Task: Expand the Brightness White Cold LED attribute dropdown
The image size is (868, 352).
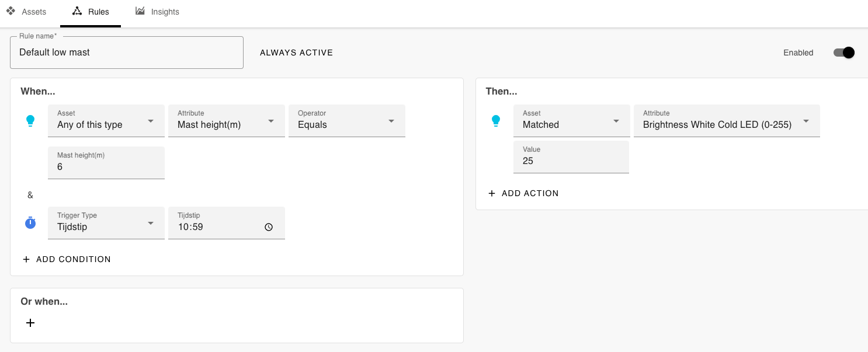Action: (727, 121)
